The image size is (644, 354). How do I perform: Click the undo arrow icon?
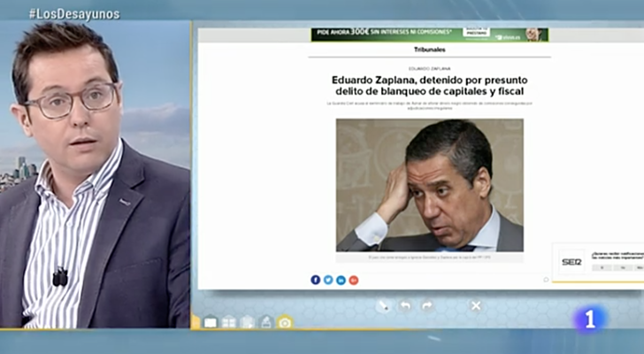405,306
